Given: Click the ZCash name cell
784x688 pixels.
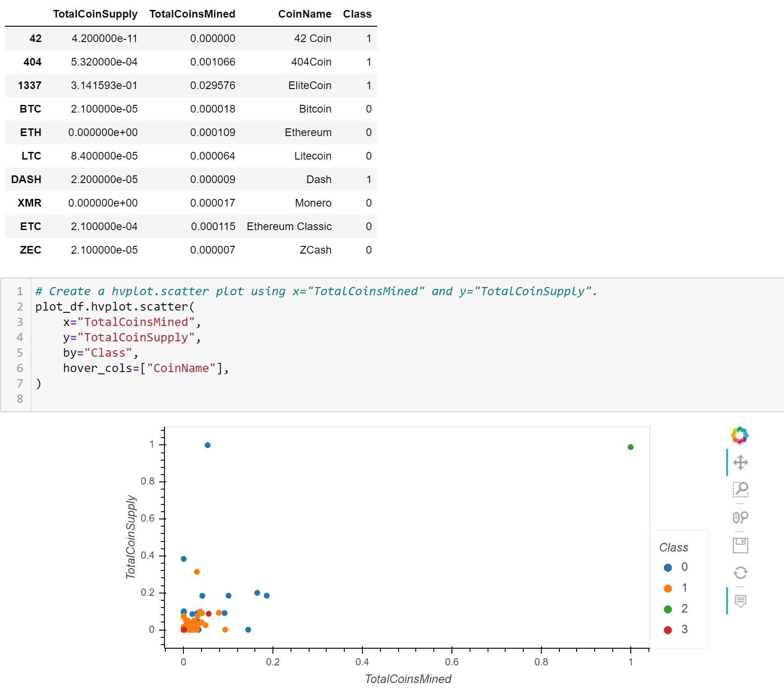Looking at the screenshot, I should coord(315,250).
